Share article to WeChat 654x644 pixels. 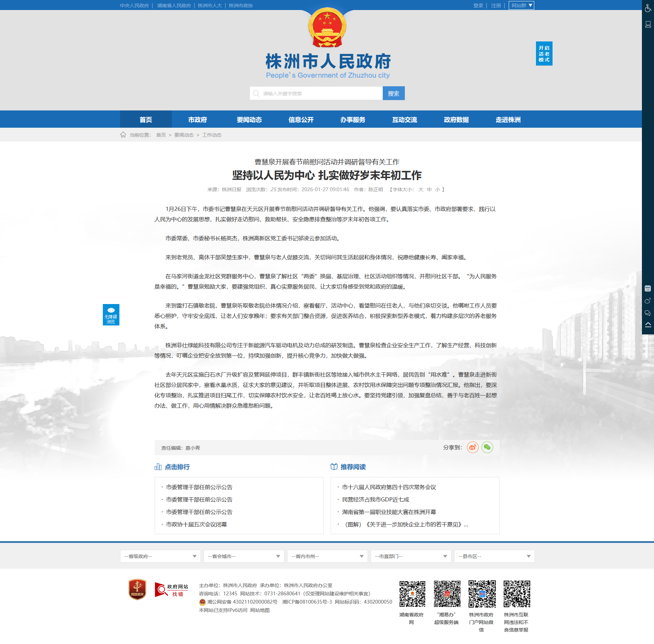pos(487,447)
